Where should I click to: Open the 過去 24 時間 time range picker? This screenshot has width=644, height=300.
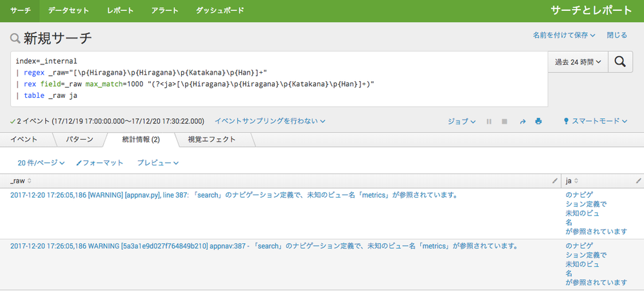tap(578, 62)
